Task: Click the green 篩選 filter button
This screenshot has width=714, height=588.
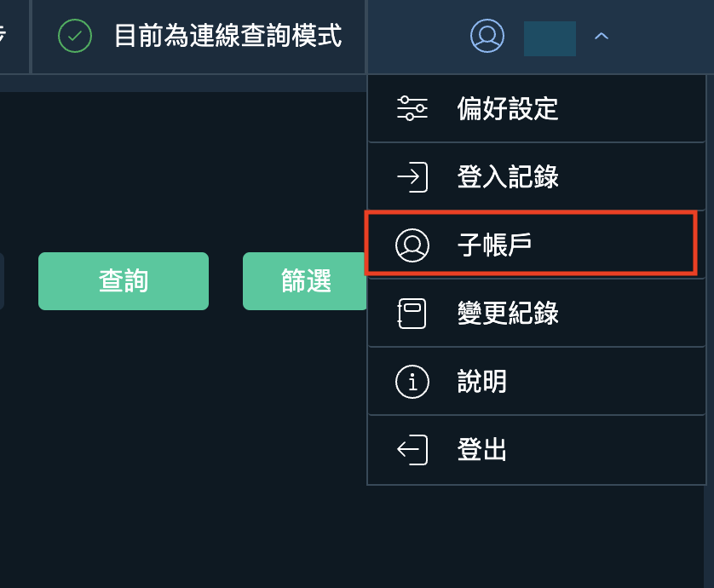Action: click(305, 281)
